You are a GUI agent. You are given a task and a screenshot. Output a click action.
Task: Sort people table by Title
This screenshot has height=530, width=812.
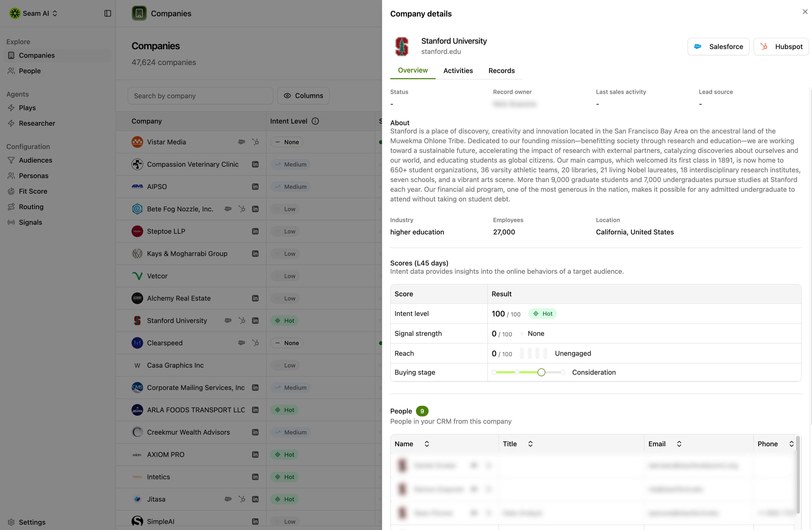(x=530, y=444)
